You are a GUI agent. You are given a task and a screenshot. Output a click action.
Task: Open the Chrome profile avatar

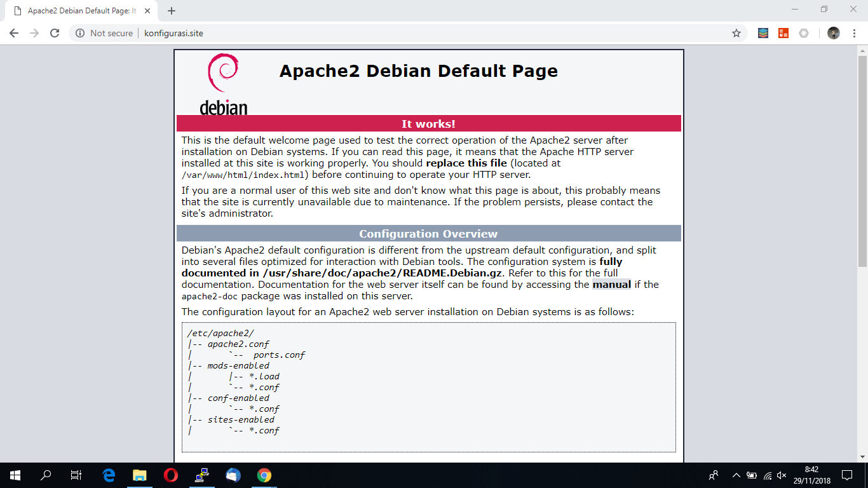point(834,33)
